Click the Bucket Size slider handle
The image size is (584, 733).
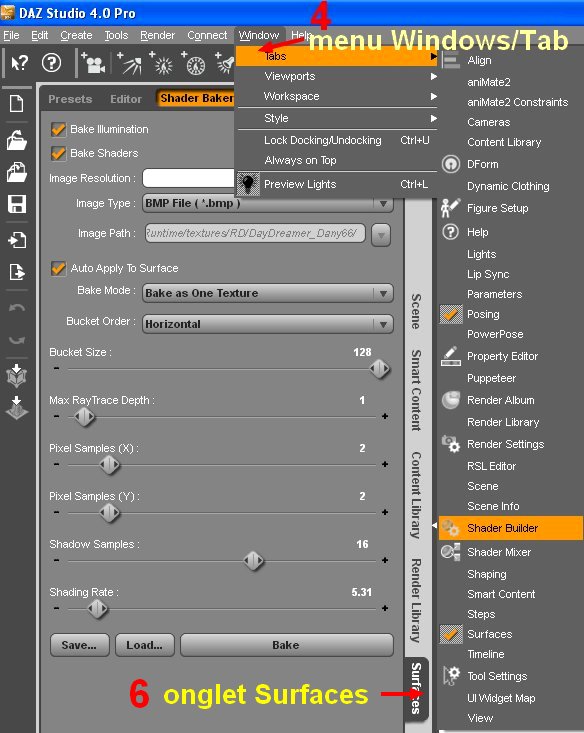click(379, 369)
